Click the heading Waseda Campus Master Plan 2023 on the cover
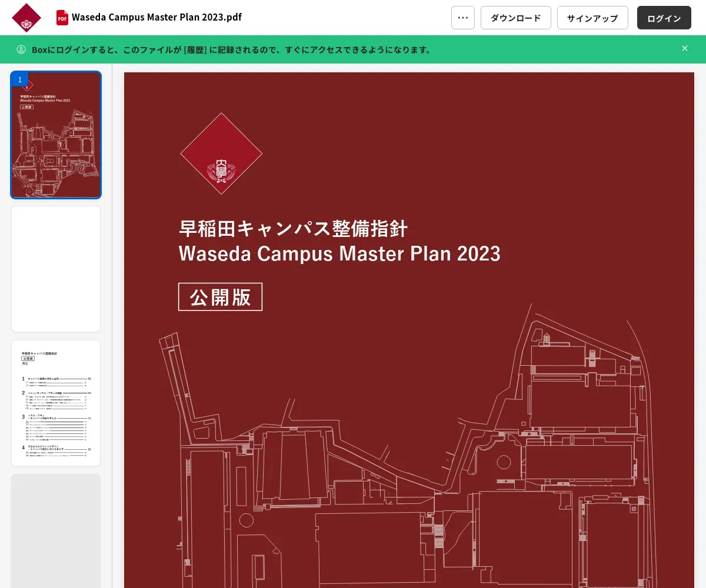The width and height of the screenshot is (706, 588). tap(339, 253)
